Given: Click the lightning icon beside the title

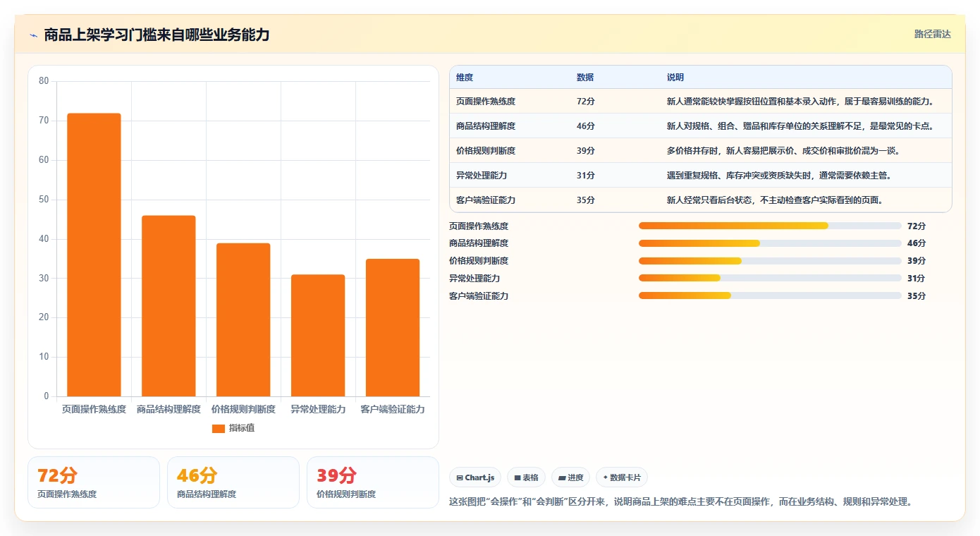Looking at the screenshot, I should [34, 35].
